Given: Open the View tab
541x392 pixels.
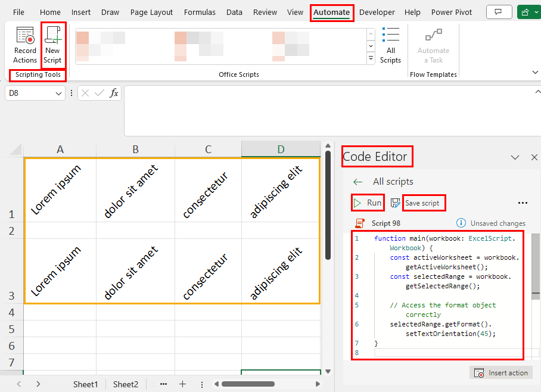Looking at the screenshot, I should coord(295,13).
